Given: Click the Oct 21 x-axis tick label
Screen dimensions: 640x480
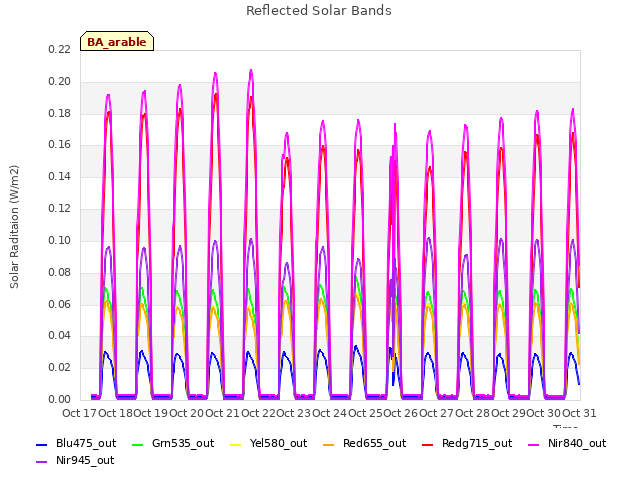Looking at the screenshot, I should coord(222,413).
